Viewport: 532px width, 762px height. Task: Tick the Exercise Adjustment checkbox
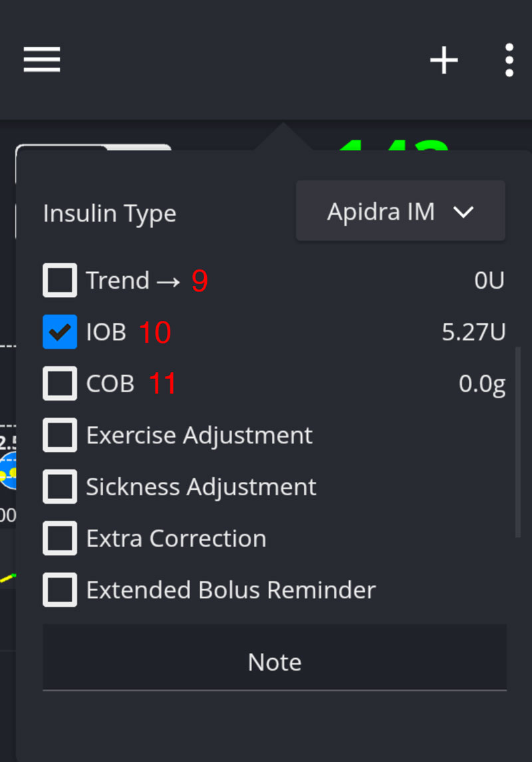click(60, 435)
